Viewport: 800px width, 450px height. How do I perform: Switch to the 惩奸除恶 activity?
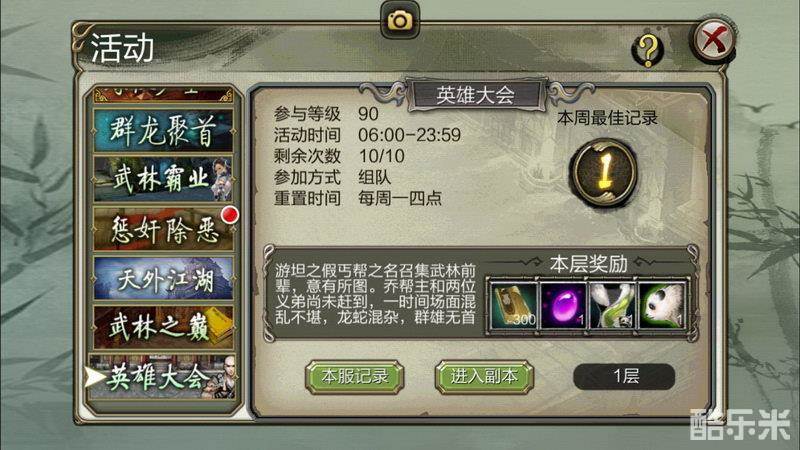coord(163,229)
